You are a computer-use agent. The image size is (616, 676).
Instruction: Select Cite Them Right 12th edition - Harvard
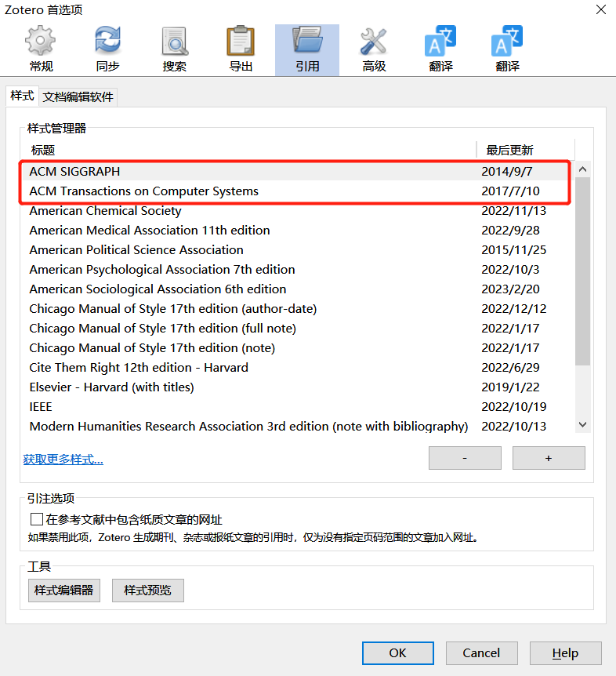coord(297,367)
